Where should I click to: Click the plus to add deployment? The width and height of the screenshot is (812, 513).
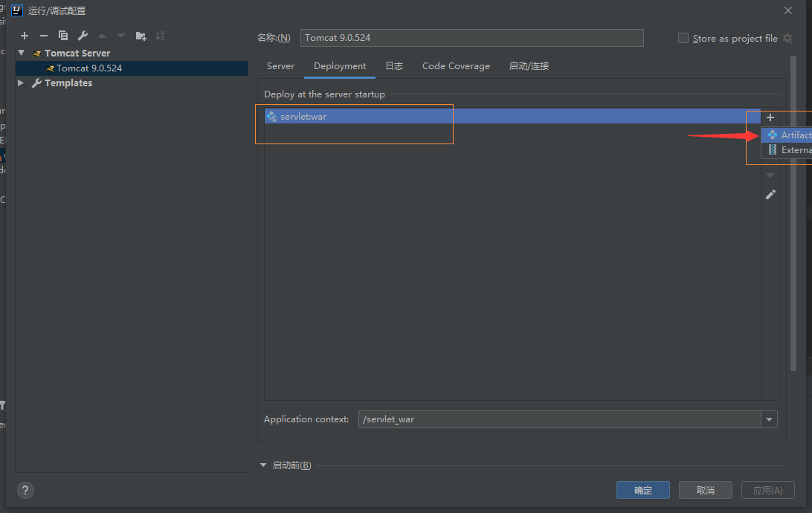pyautogui.click(x=770, y=117)
